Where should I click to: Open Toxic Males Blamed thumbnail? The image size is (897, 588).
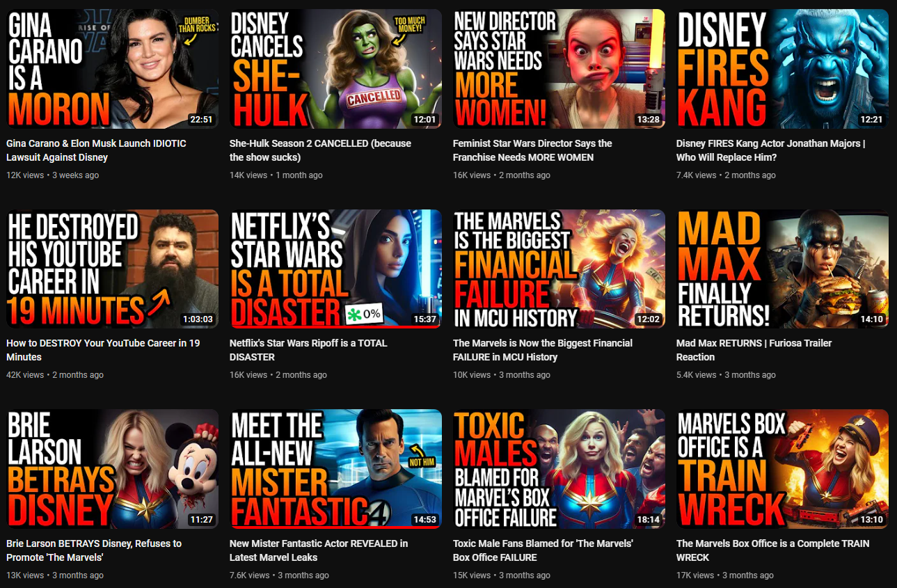[559, 469]
